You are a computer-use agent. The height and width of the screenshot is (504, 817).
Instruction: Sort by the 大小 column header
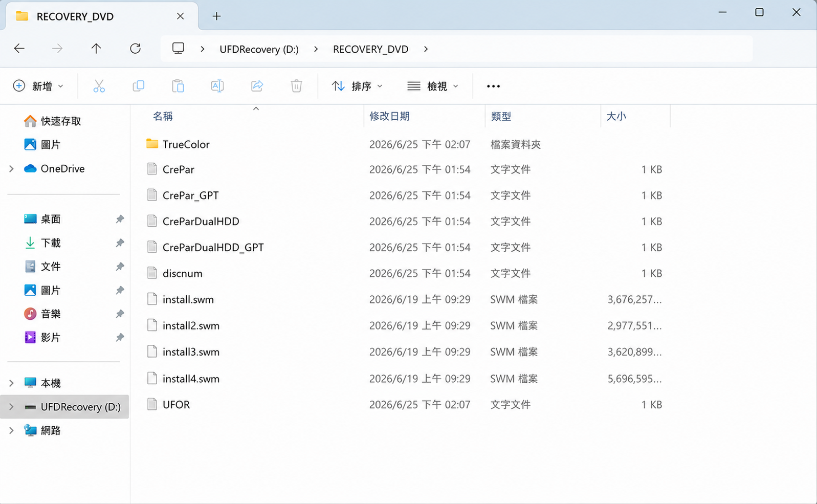point(616,116)
